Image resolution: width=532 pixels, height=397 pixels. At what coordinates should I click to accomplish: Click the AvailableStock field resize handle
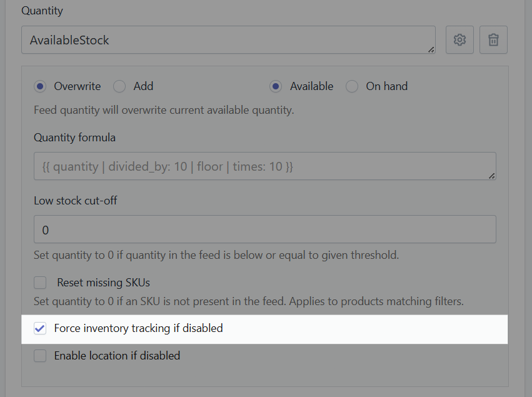click(433, 48)
